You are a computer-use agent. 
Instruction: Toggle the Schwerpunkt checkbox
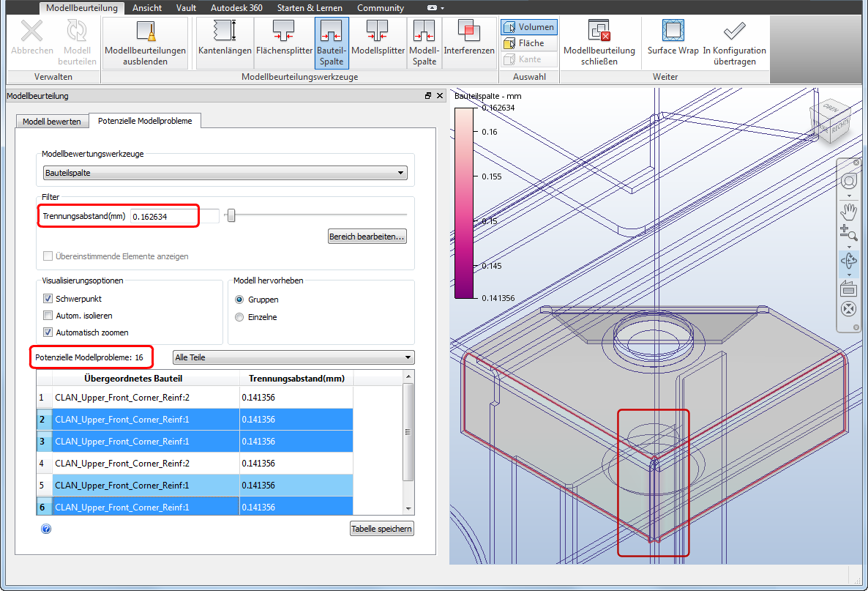tap(48, 299)
